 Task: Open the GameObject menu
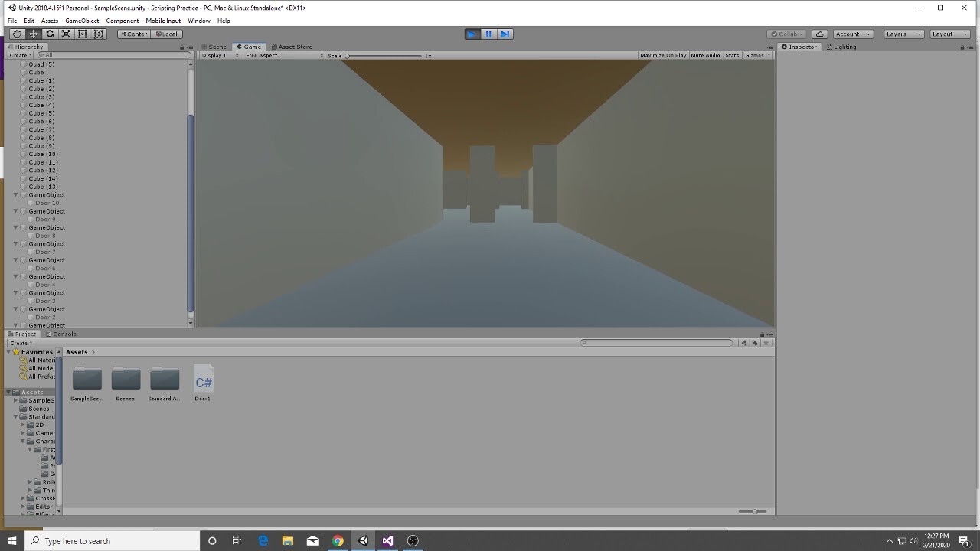[81, 21]
